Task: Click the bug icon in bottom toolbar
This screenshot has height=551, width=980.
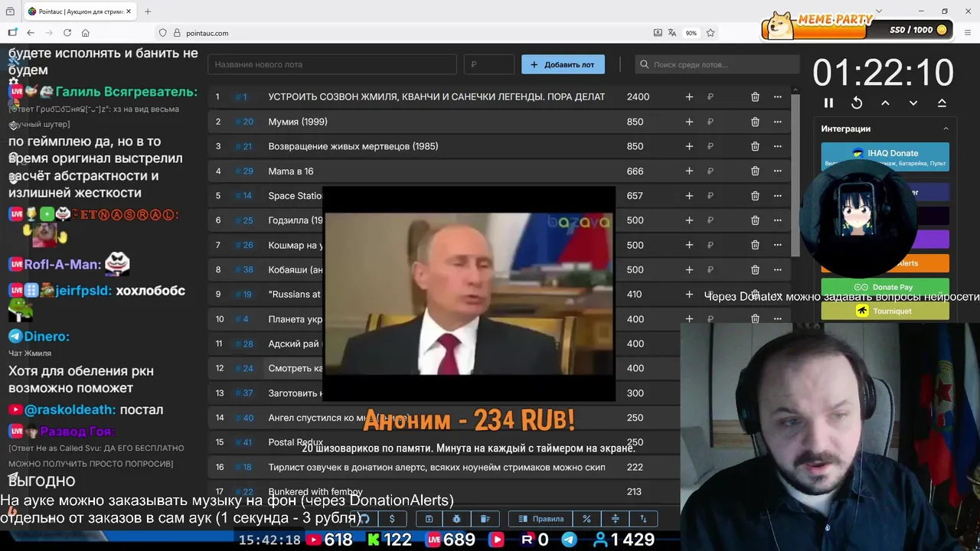Action: pos(456,519)
